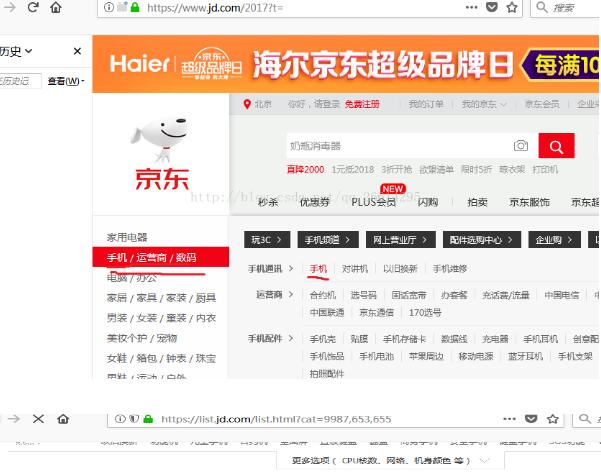Select 家用电器 category
601x473 pixels.
tap(127, 237)
